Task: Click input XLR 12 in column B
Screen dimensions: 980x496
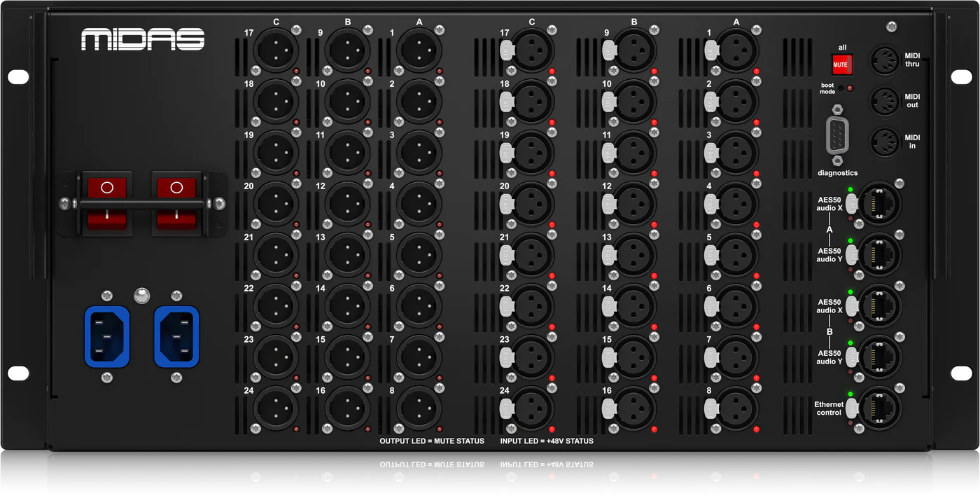Action: (634, 204)
